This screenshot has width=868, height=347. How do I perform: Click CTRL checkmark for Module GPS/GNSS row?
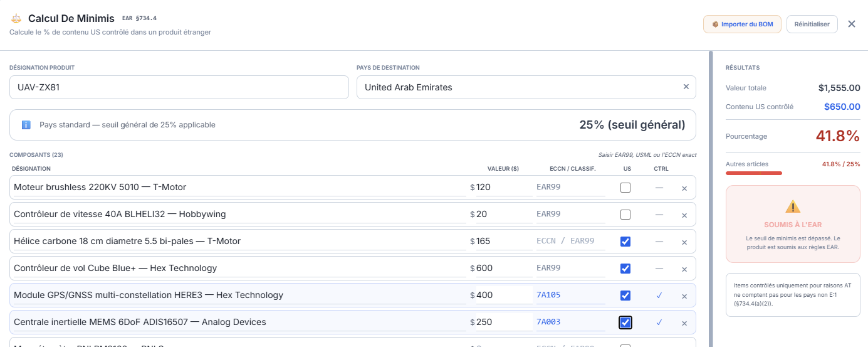pos(659,296)
